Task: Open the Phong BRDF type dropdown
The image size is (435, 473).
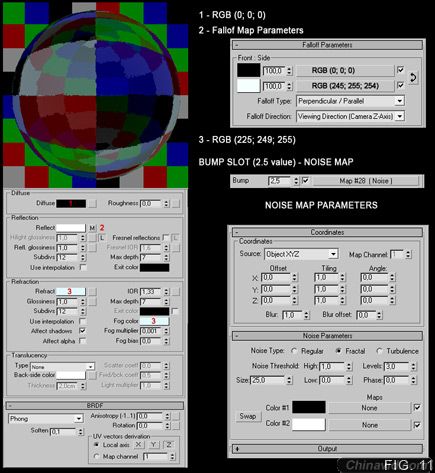Action: [x=46, y=419]
